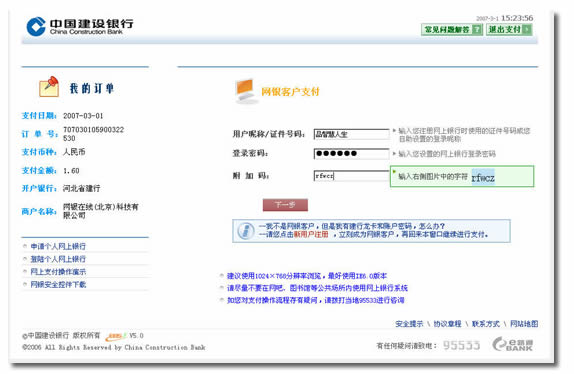Click the currency value 人民币
574x374 pixels.
(x=74, y=152)
